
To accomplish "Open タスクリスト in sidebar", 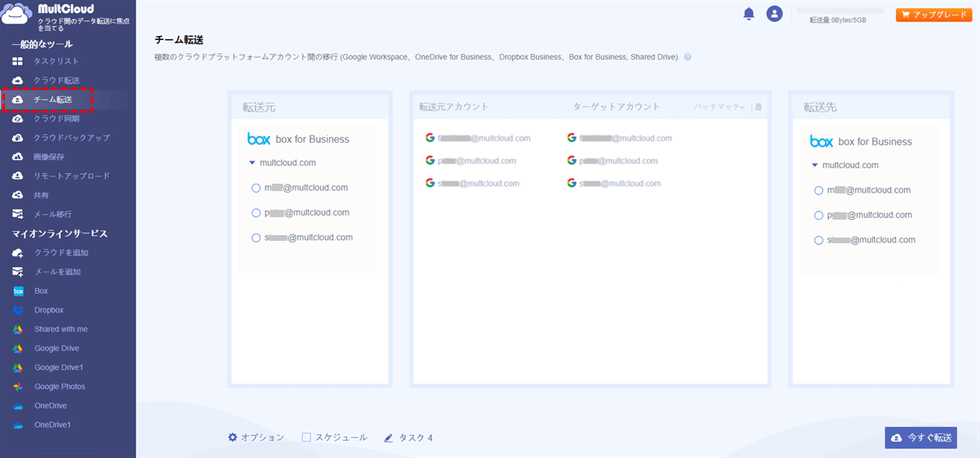I will click(x=56, y=61).
